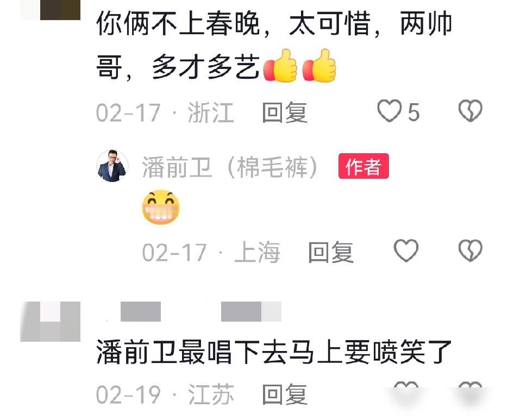Open blurred avatar of 江苏 commenter
This screenshot has height=420, width=514.
51,322
